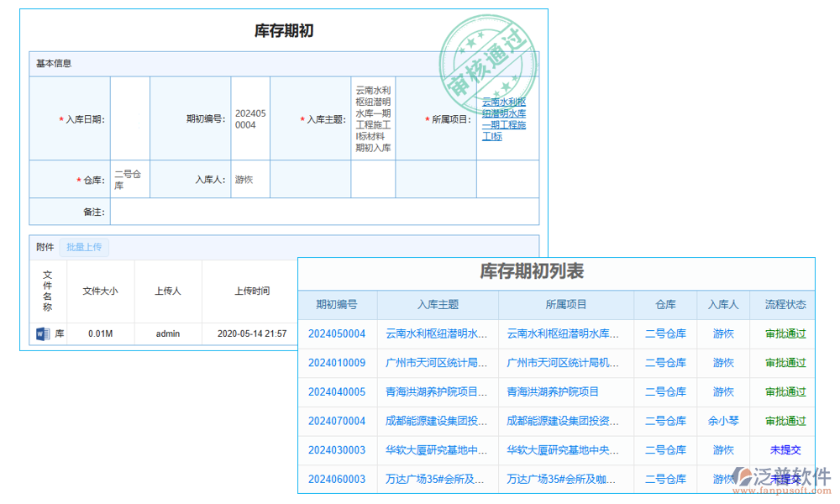Click 审批通过 status for record 2024050004

point(783,333)
